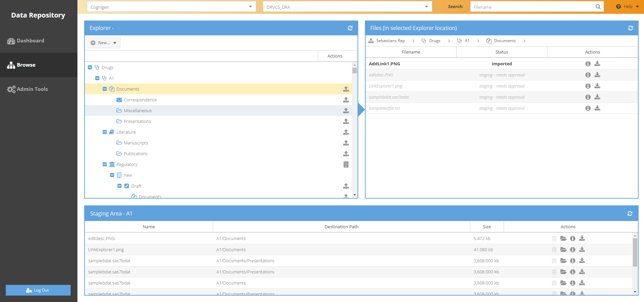Click the search magnifier icon

pyautogui.click(x=598, y=7)
